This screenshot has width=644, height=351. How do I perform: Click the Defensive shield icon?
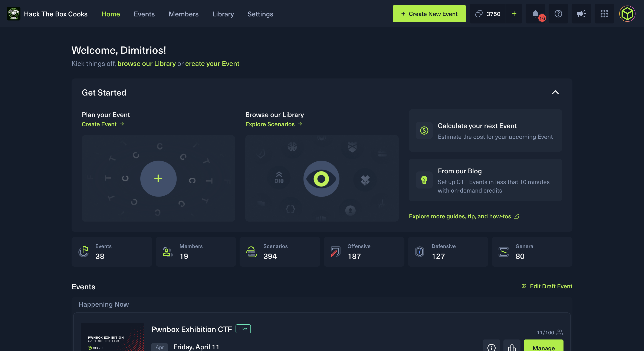(420, 252)
